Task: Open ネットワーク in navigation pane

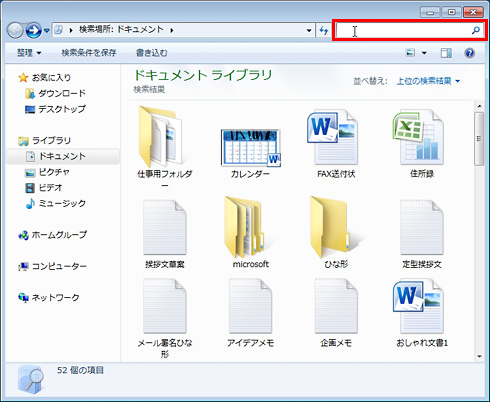Action: pos(49,297)
